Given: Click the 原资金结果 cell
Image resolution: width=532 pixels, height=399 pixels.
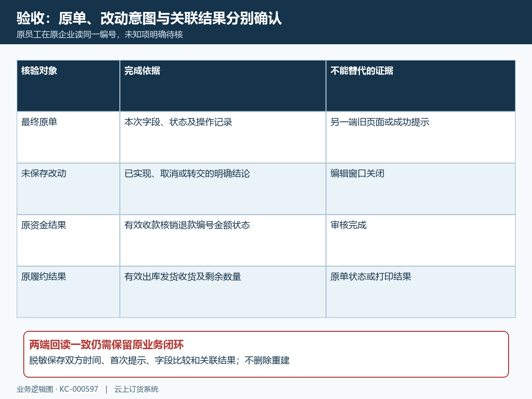Looking at the screenshot, I should 68,240.
